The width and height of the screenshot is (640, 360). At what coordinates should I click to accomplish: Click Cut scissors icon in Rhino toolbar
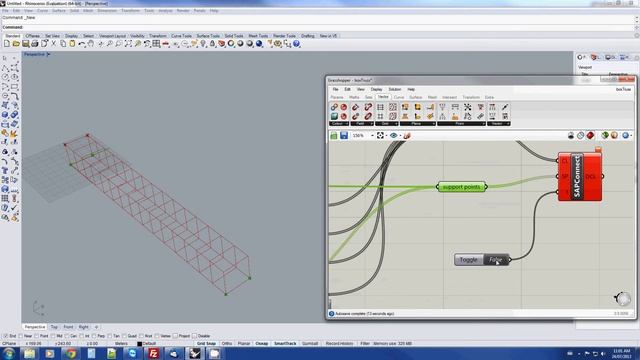point(53,44)
